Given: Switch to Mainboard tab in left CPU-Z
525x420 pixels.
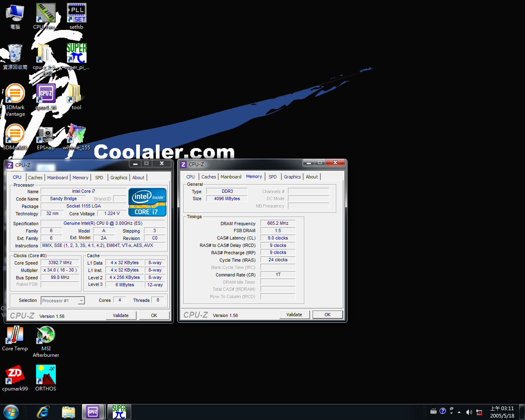Looking at the screenshot, I should pyautogui.click(x=57, y=178).
